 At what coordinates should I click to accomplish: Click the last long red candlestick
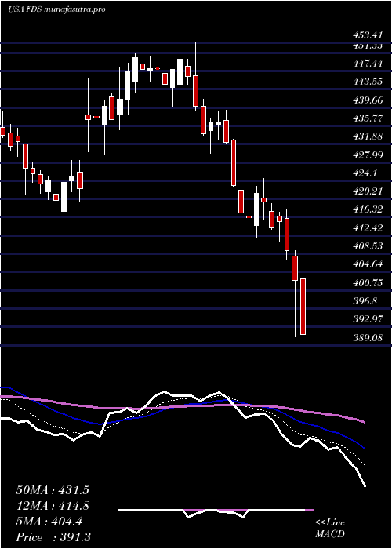(x=303, y=307)
